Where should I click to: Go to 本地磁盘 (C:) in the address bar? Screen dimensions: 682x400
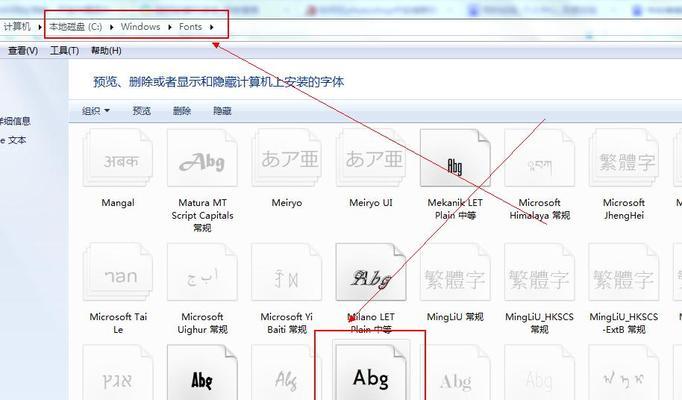75,27
